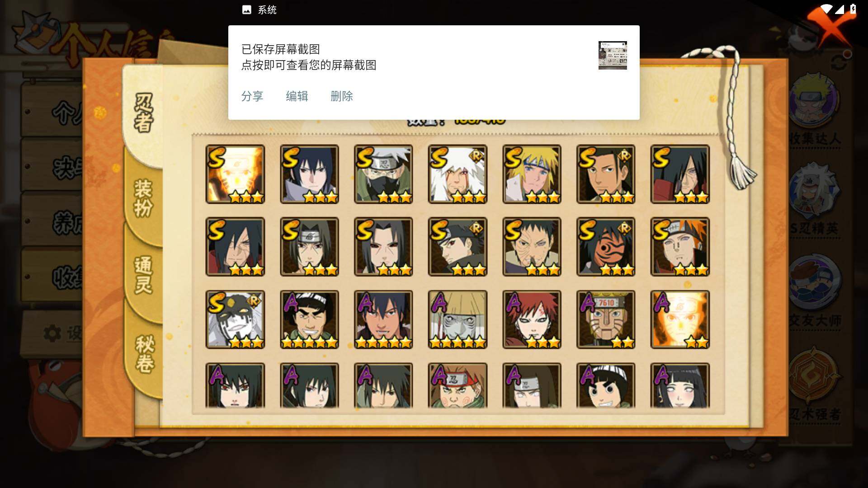
Task: Tap 删除 in the screenshot notification
Action: tap(342, 96)
